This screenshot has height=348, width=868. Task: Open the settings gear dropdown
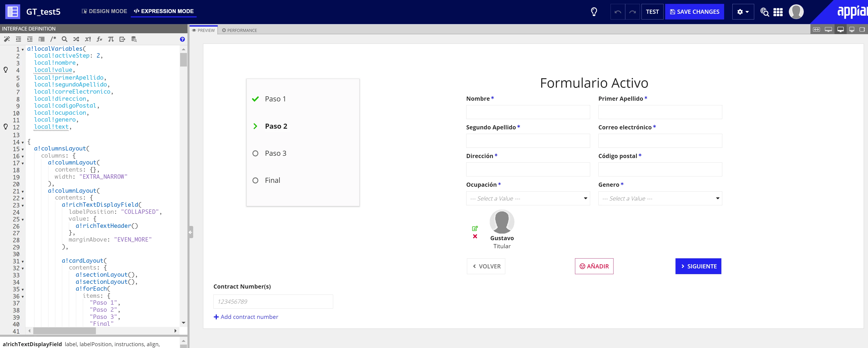(x=743, y=12)
